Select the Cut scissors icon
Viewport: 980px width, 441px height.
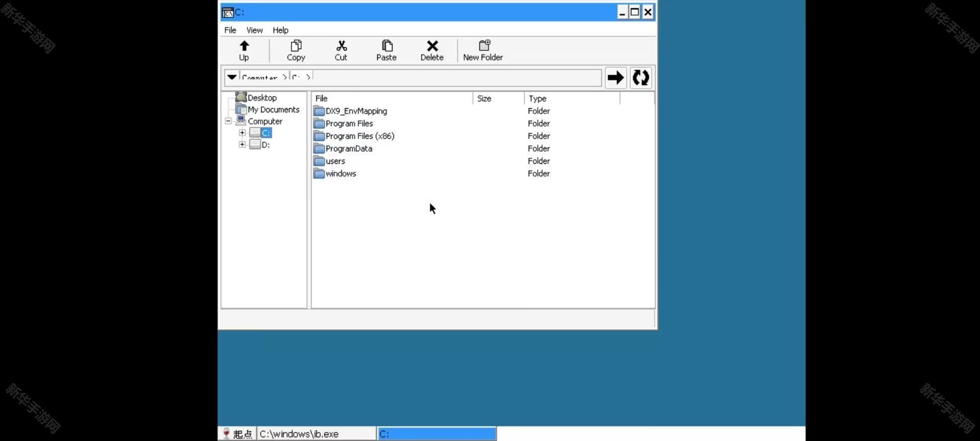tap(341, 46)
